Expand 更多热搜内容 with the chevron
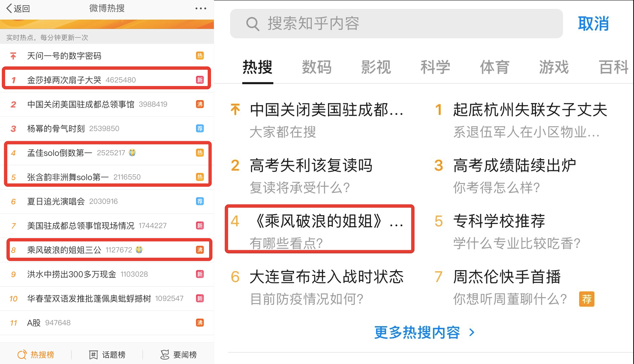Screen dimensions: 634x364 tap(472, 333)
